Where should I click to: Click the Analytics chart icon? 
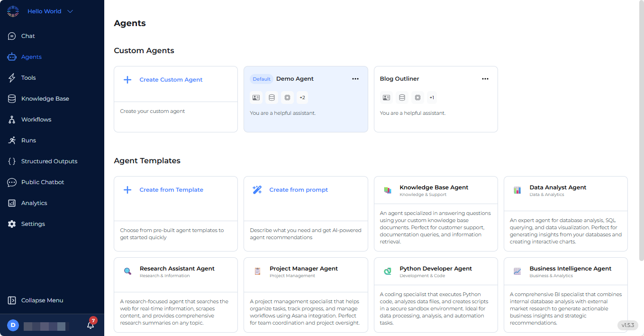pos(12,203)
